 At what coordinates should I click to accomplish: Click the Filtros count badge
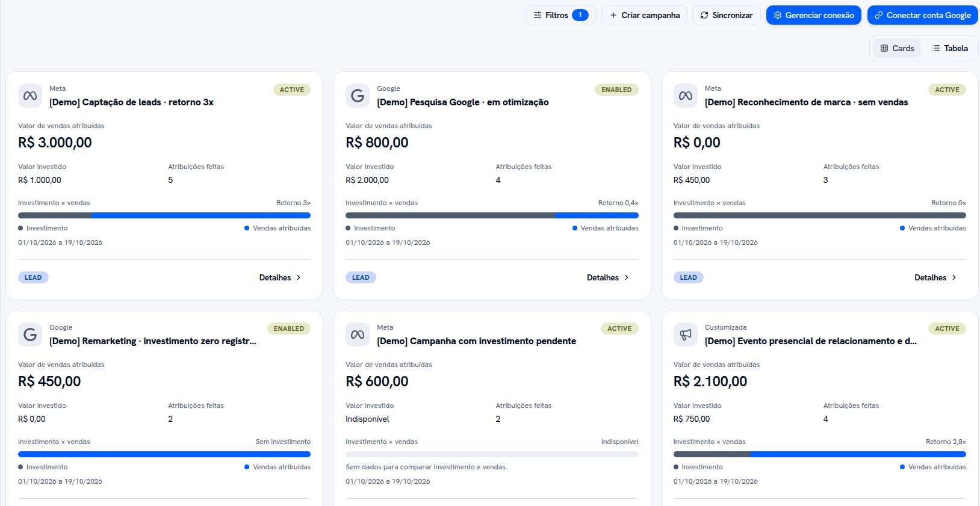coord(580,15)
